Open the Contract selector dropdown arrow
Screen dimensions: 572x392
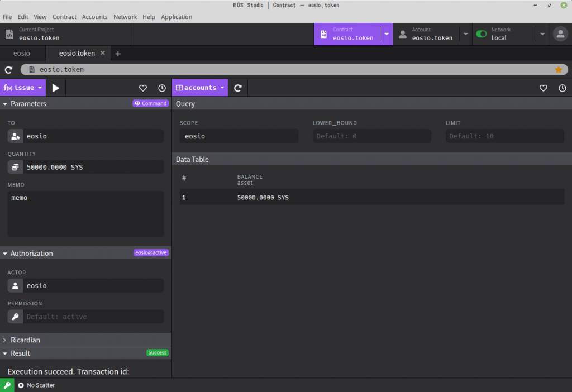click(x=387, y=34)
